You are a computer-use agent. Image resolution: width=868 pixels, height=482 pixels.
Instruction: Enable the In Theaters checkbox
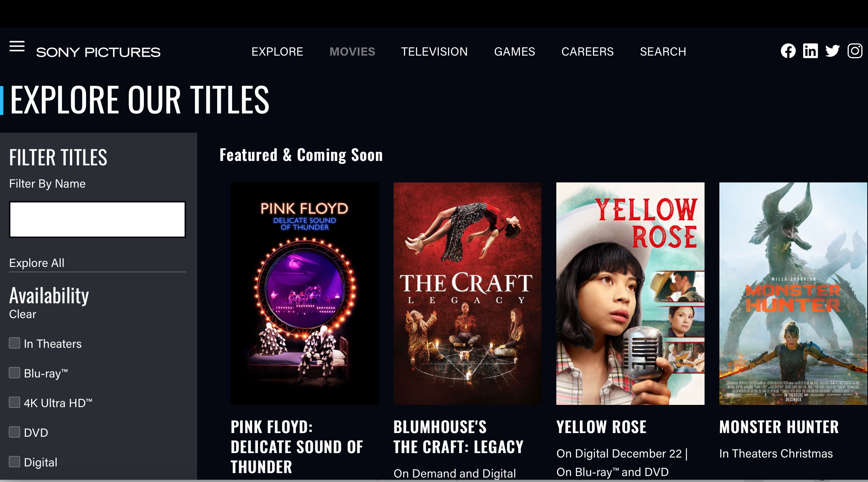[x=14, y=343]
